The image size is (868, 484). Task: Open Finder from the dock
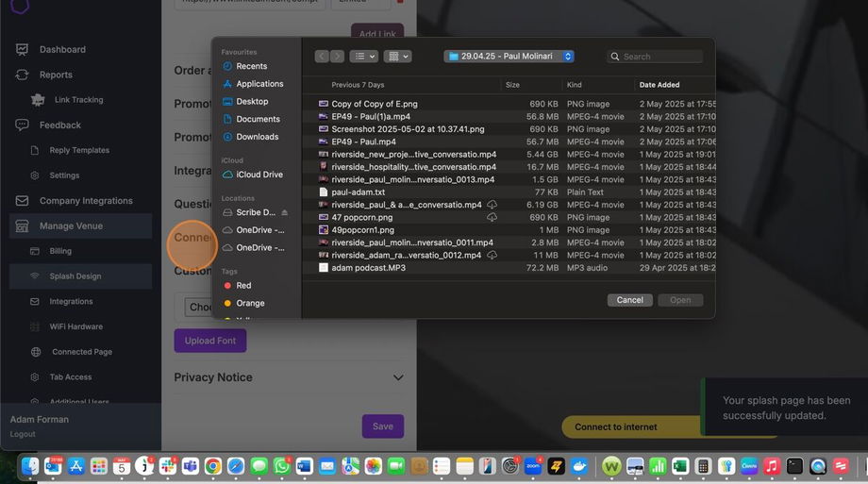30,466
